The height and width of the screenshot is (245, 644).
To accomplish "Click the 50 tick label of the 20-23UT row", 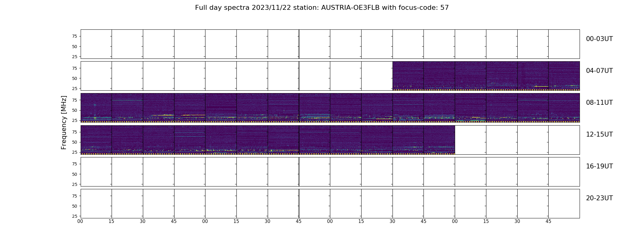I will point(74,206).
